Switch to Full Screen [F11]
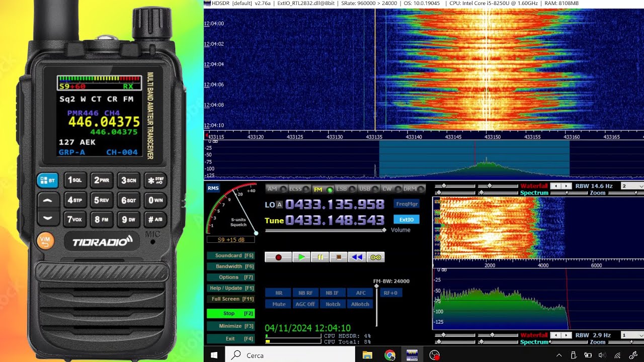644x362 pixels. (x=231, y=299)
